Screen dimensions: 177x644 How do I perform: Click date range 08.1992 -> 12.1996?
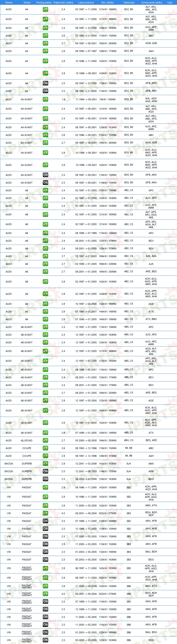tap(86, 448)
